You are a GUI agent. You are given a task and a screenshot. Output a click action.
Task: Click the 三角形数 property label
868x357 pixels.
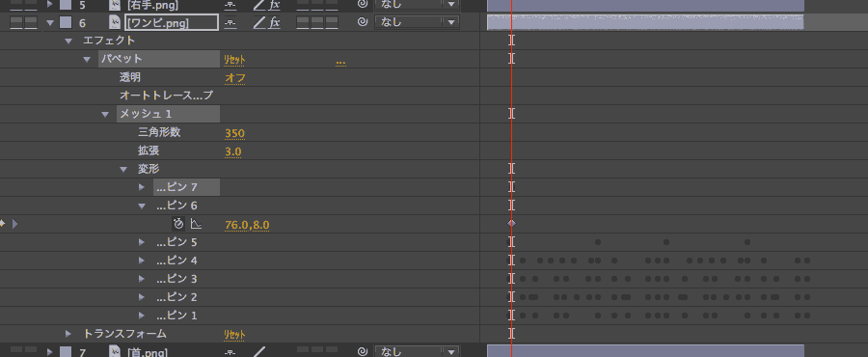159,133
